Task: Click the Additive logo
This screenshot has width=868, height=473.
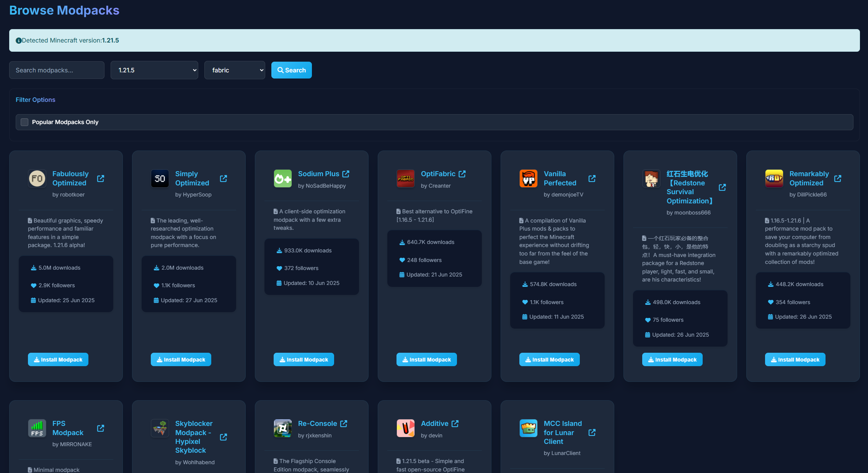Action: tap(406, 428)
